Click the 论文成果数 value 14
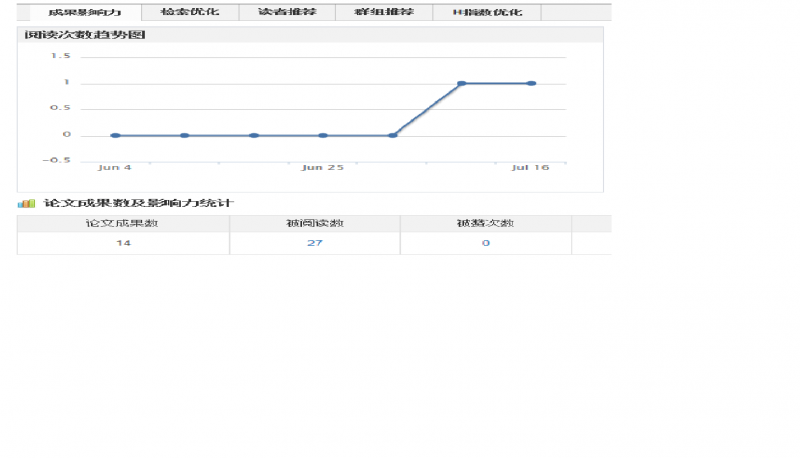800x458 pixels. click(x=123, y=243)
